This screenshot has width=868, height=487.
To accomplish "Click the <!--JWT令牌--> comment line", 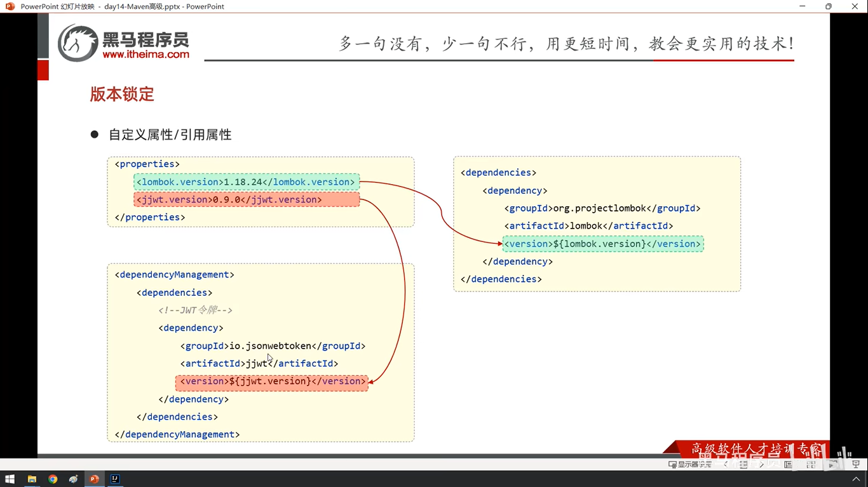I will point(196,310).
